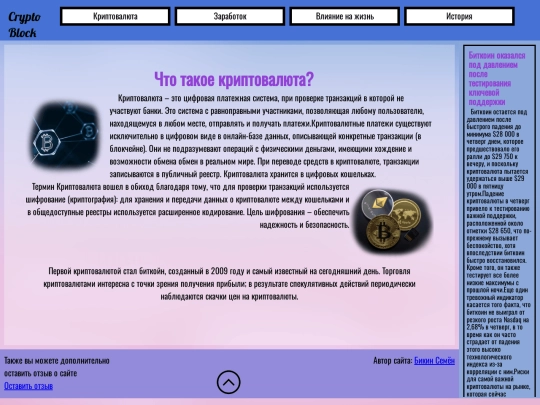Click the paragraph starting Криптовалюта – это цифровая
Screen dimensions: 540x405
point(270,136)
